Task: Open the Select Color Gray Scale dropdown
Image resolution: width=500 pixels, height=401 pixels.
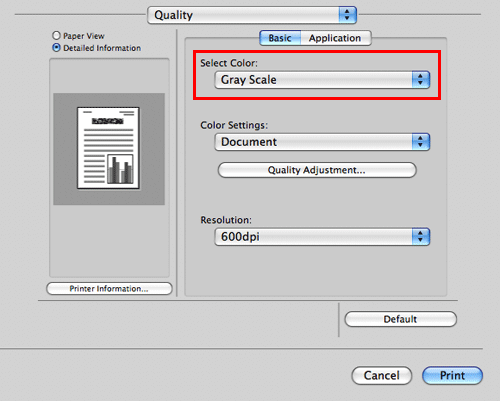Action: point(322,80)
